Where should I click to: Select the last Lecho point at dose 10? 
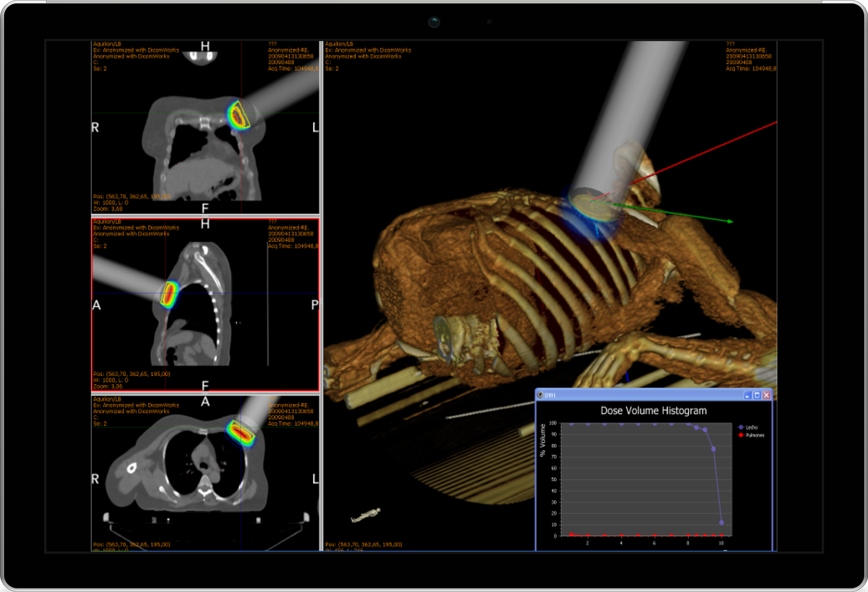(721, 523)
